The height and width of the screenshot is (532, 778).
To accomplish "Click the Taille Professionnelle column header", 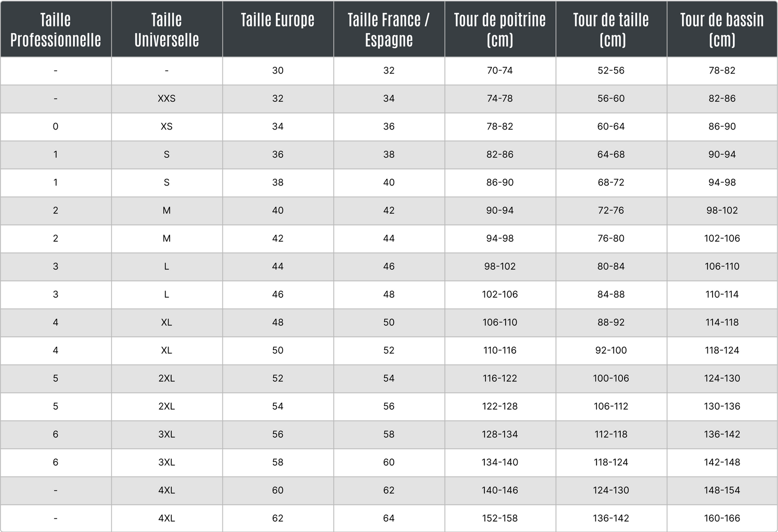I will tap(55, 30).
